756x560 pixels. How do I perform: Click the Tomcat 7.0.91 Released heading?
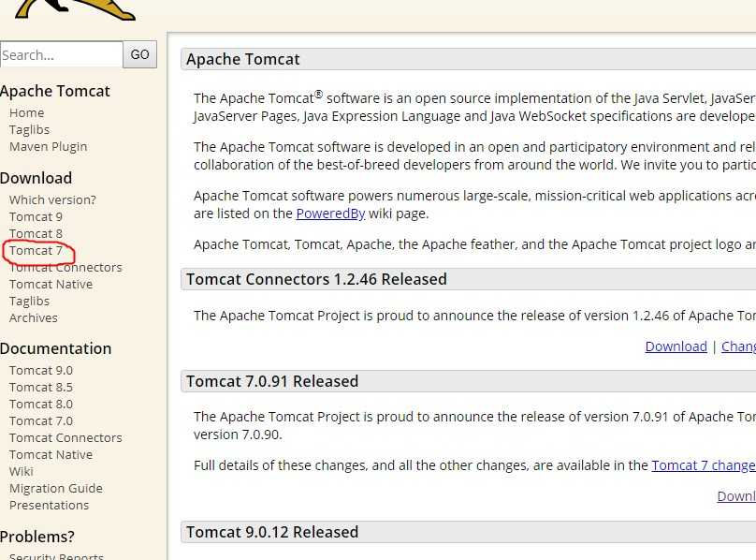tap(272, 382)
